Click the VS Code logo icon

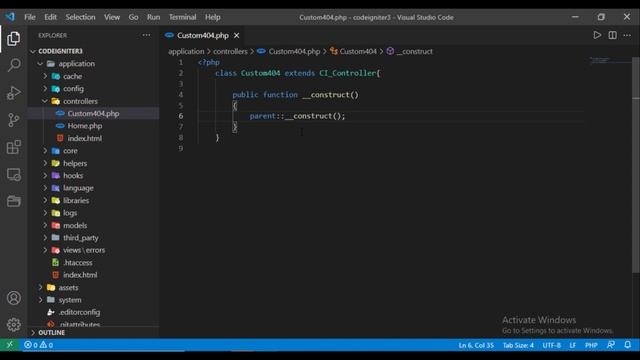point(10,17)
